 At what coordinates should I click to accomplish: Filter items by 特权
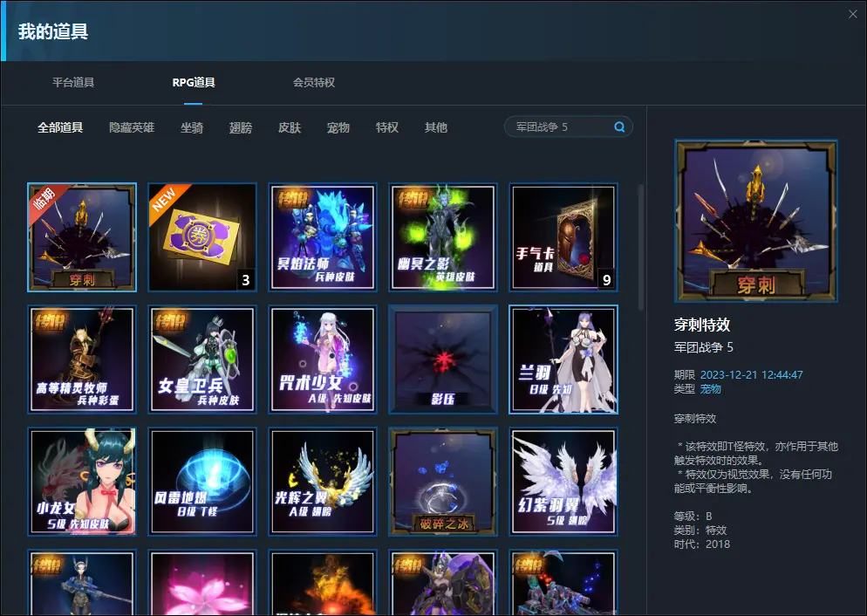[387, 127]
